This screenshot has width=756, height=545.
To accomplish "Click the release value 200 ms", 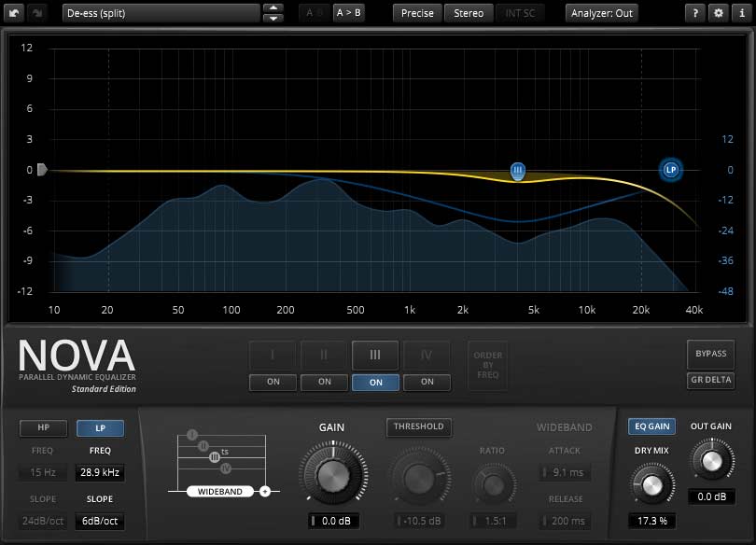I will click(x=565, y=521).
